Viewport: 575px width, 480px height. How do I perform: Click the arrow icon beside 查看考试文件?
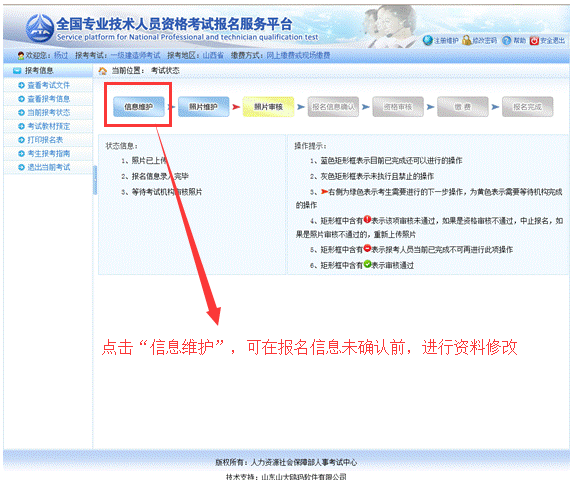(x=21, y=85)
